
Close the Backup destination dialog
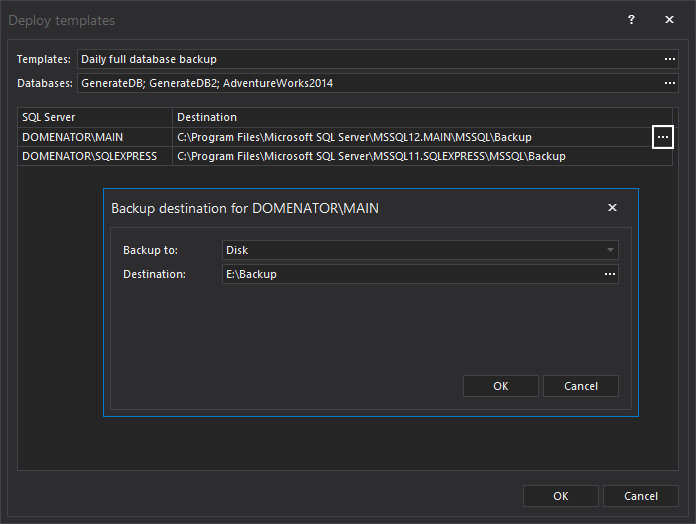pos(612,208)
